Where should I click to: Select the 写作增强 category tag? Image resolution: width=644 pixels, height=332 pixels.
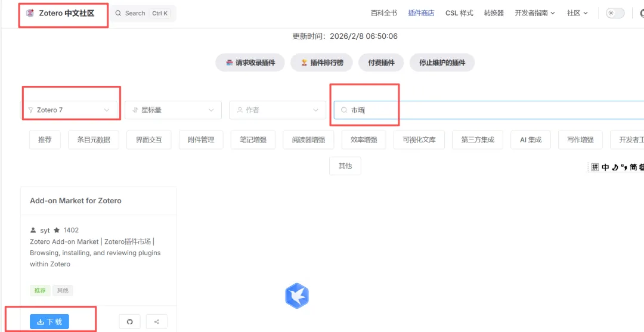pyautogui.click(x=580, y=140)
